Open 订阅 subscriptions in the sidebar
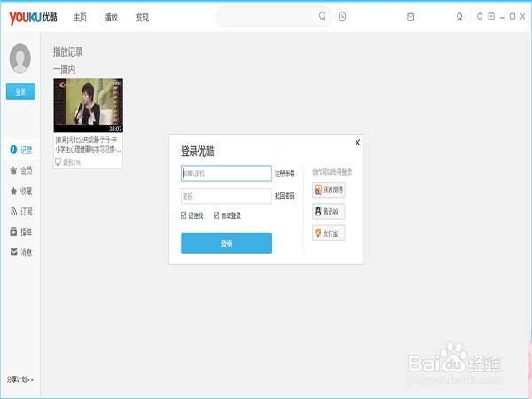This screenshot has width=532, height=399. click(x=21, y=212)
